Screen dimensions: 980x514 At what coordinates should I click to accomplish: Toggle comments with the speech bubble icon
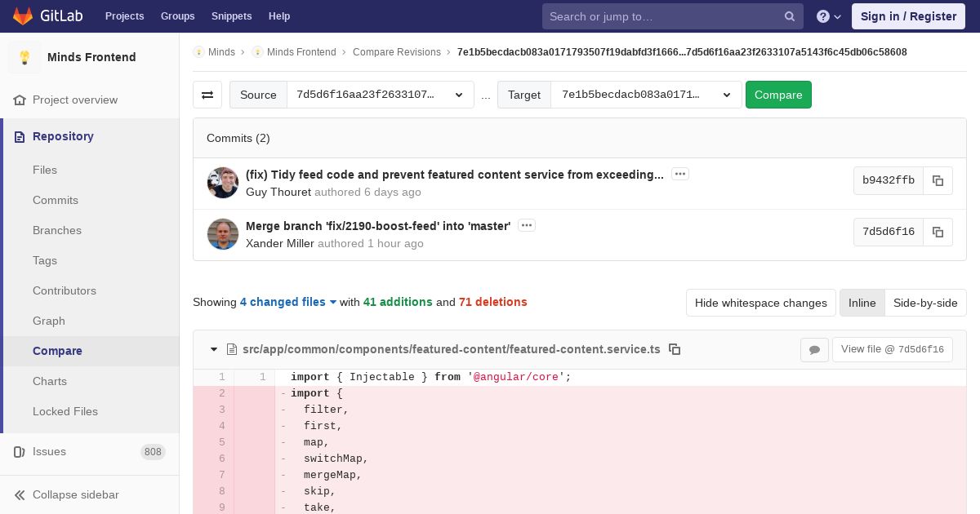814,350
